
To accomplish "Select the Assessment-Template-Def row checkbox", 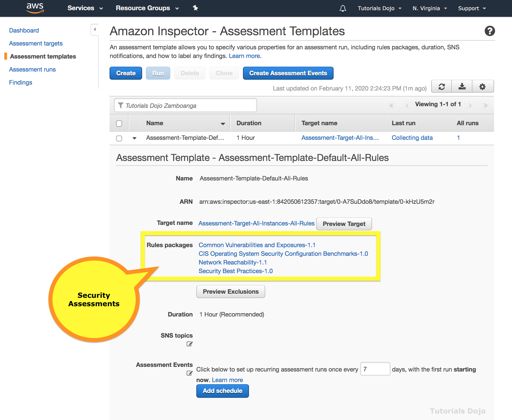I will point(119,138).
